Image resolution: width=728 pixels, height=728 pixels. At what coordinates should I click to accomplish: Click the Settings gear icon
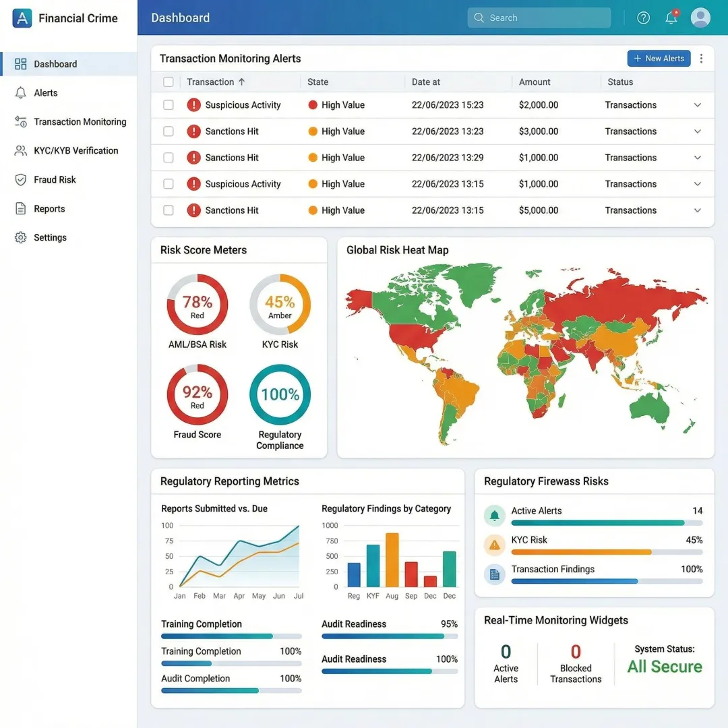pyautogui.click(x=20, y=237)
